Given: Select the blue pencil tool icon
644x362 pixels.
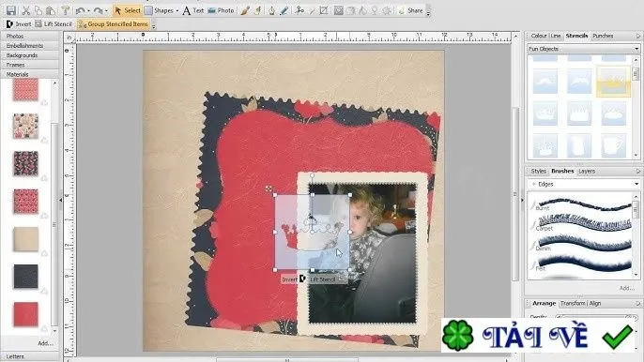Looking at the screenshot, I should click(284, 10).
